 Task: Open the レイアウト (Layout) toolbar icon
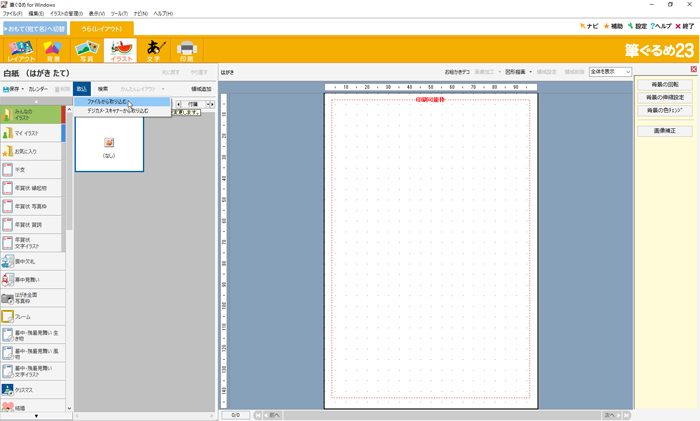click(x=21, y=50)
